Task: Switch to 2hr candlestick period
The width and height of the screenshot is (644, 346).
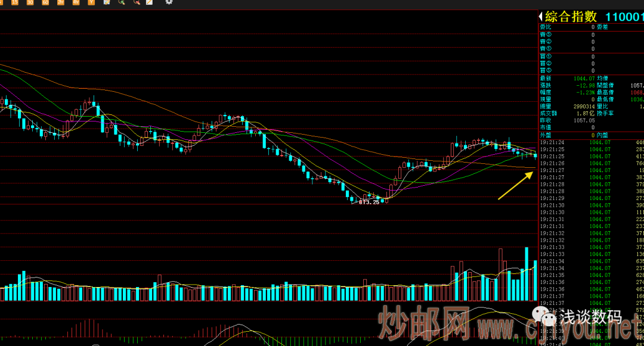Action: coord(60,2)
